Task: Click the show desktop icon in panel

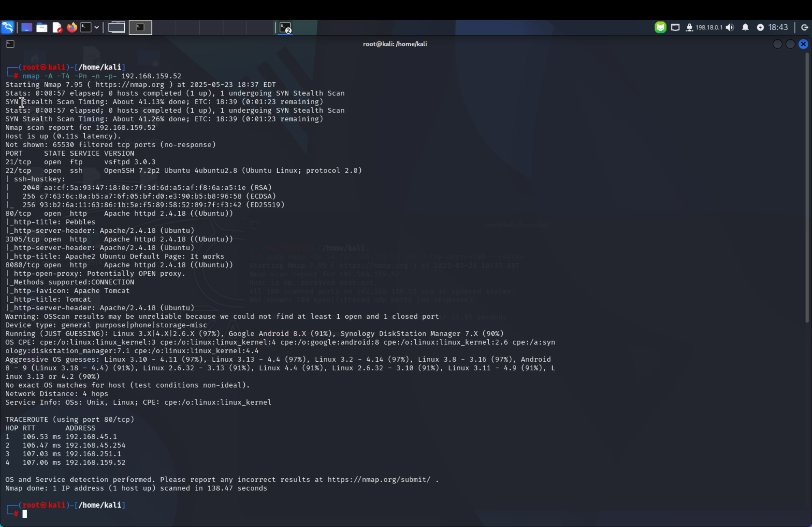Action: pos(27,27)
